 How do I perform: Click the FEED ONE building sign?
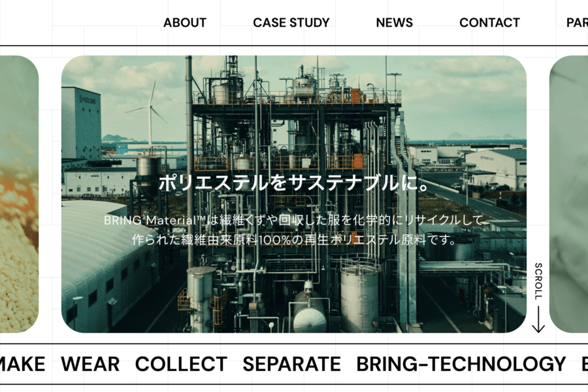(88, 99)
